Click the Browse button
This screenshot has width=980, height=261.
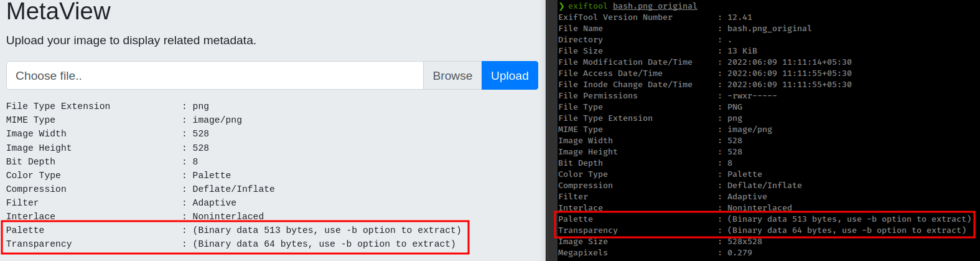pyautogui.click(x=452, y=76)
